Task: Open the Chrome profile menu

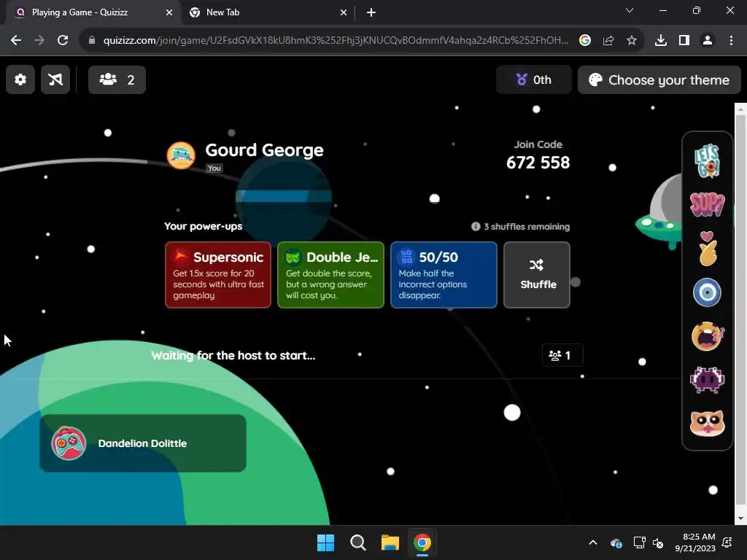Action: 708,41
